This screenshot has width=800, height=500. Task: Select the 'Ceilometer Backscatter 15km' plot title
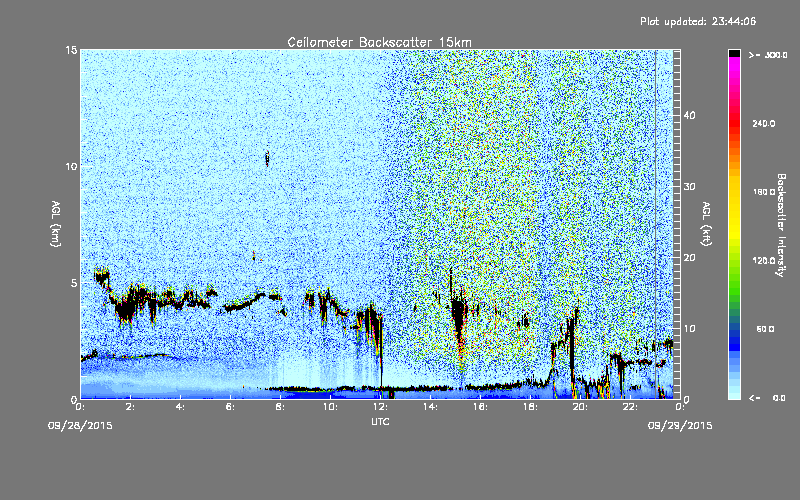[379, 42]
